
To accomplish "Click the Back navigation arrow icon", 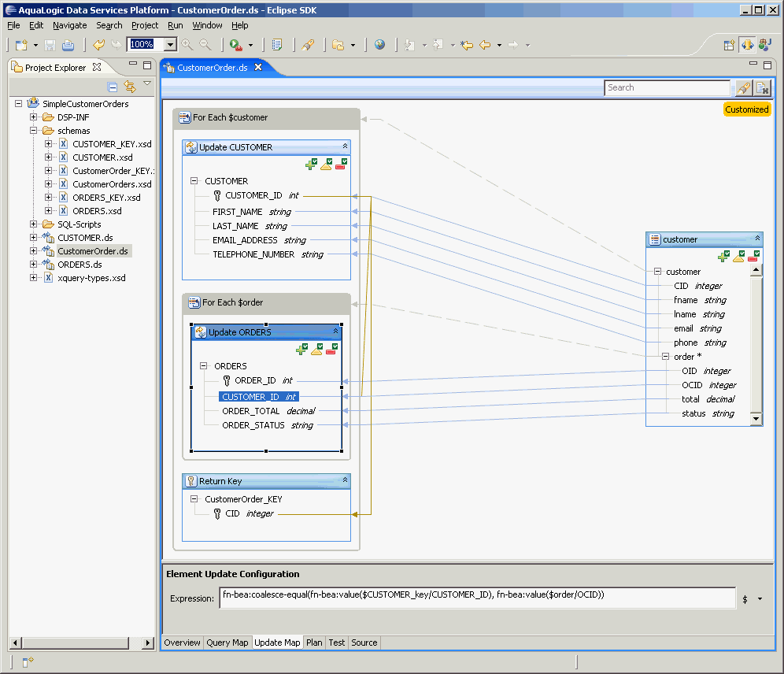I will 485,45.
